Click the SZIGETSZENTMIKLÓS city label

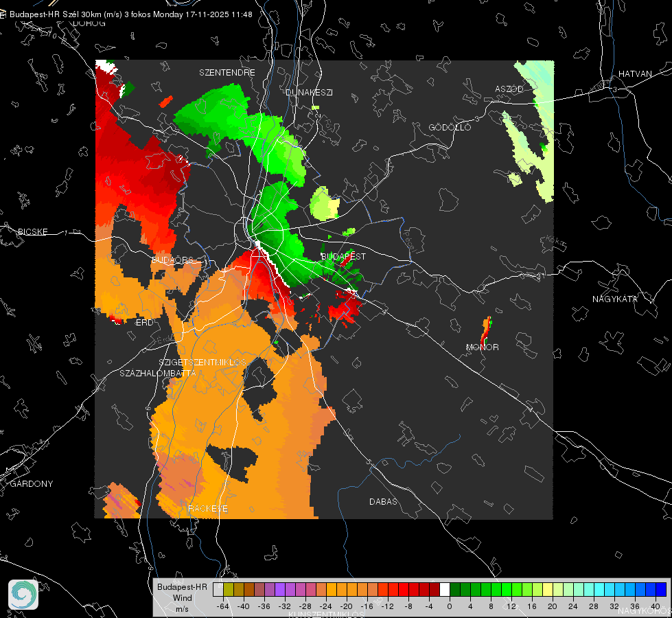(x=202, y=363)
